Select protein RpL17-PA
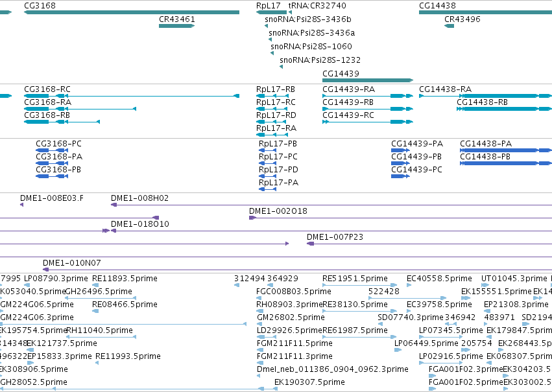The image size is (552, 392). (x=267, y=189)
